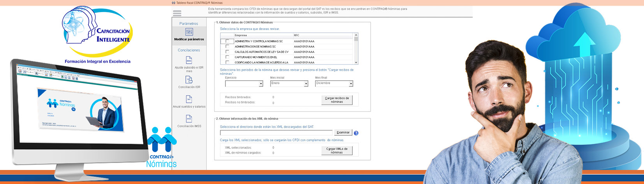Click the Examinar button
Image resolution: width=644 pixels, height=184 pixels.
(343, 133)
